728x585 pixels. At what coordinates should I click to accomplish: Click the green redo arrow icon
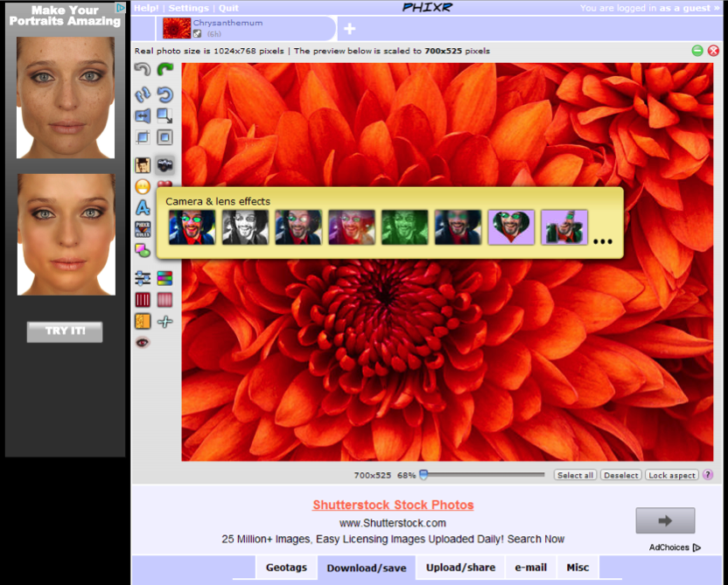click(164, 69)
